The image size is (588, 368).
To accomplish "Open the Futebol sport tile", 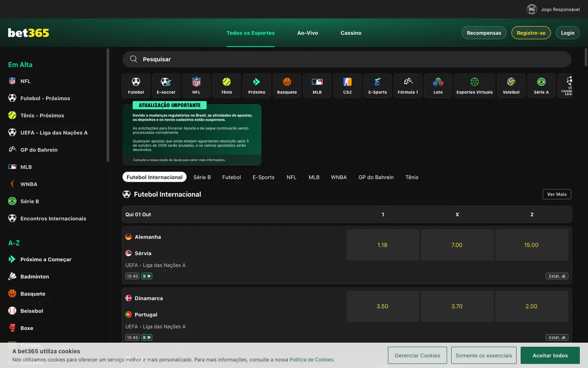I will pos(136,86).
